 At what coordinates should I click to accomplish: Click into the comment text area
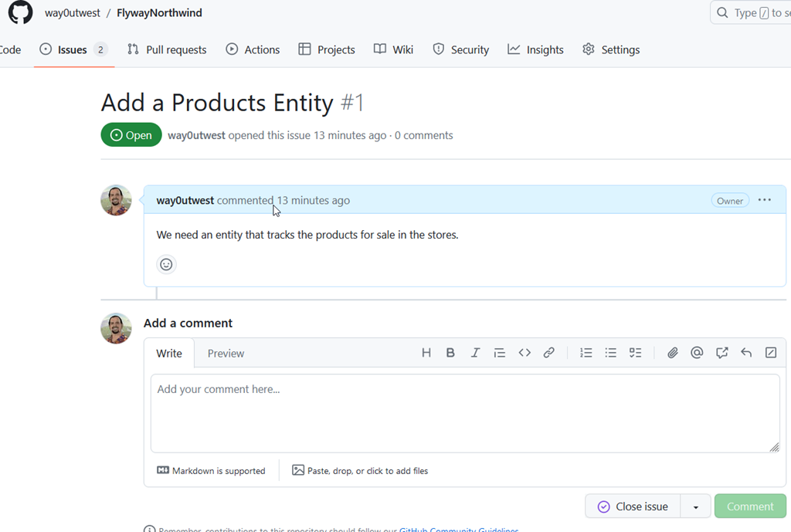pyautogui.click(x=464, y=413)
